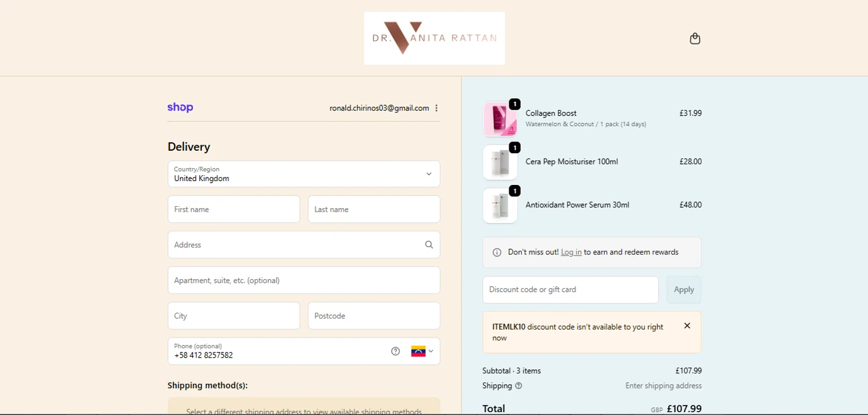
Task: Focus the Address input field
Action: [304, 244]
